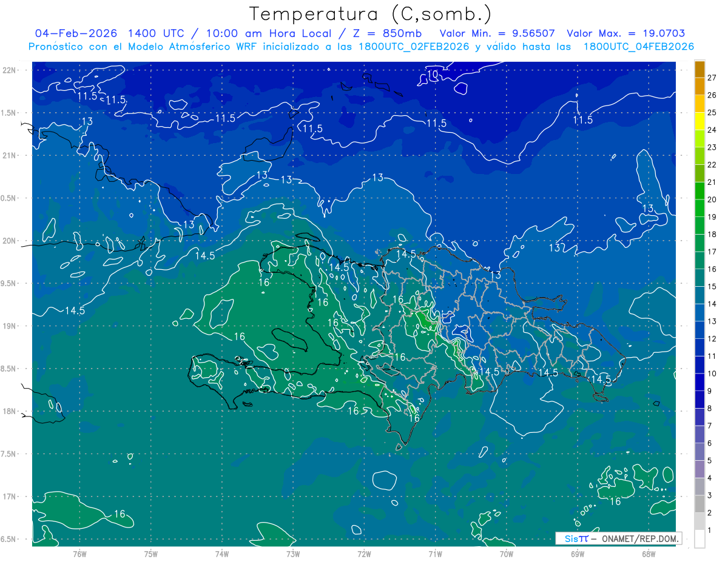Click the '9' label on the color scale

coord(710,391)
